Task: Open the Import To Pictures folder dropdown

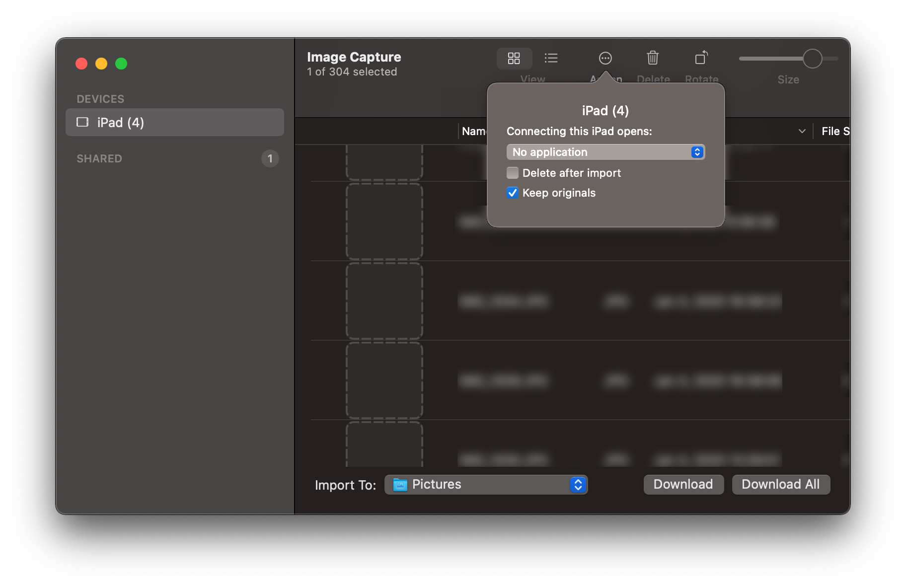Action: point(486,485)
